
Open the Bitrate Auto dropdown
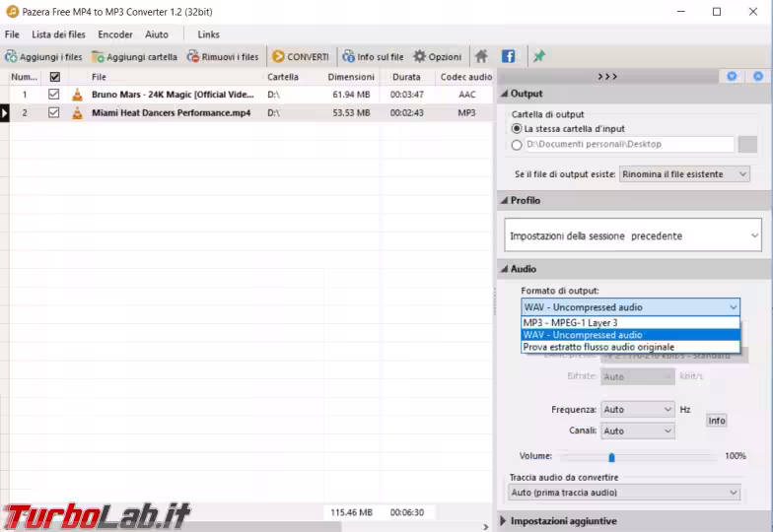point(637,376)
